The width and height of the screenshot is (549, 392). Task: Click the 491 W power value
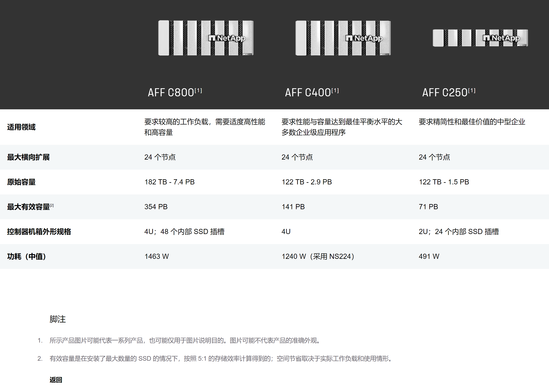pos(429,256)
